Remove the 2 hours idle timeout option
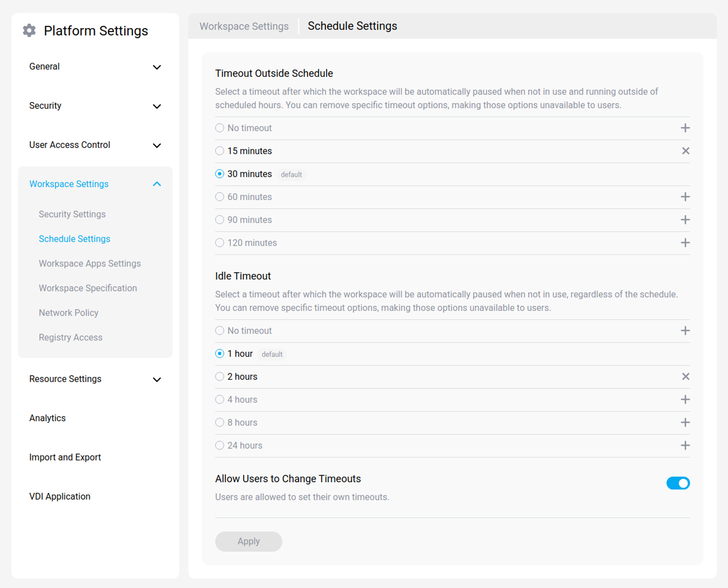Image resolution: width=728 pixels, height=588 pixels. coord(686,376)
